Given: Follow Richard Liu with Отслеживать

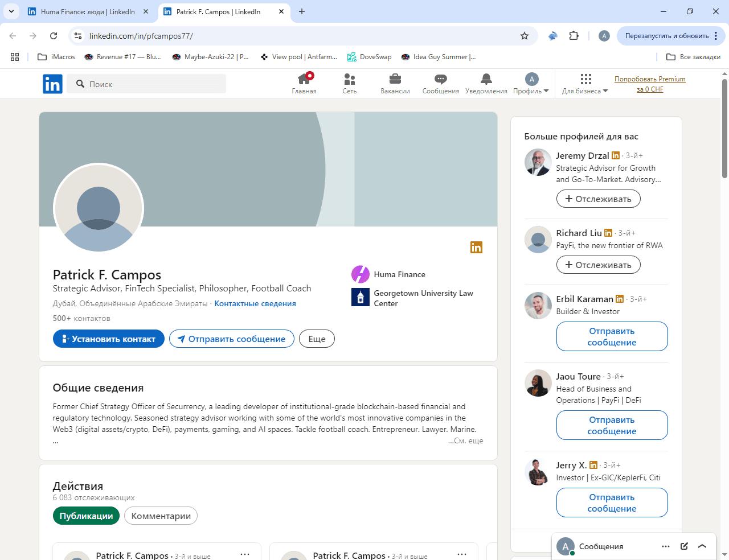Looking at the screenshot, I should coord(598,265).
